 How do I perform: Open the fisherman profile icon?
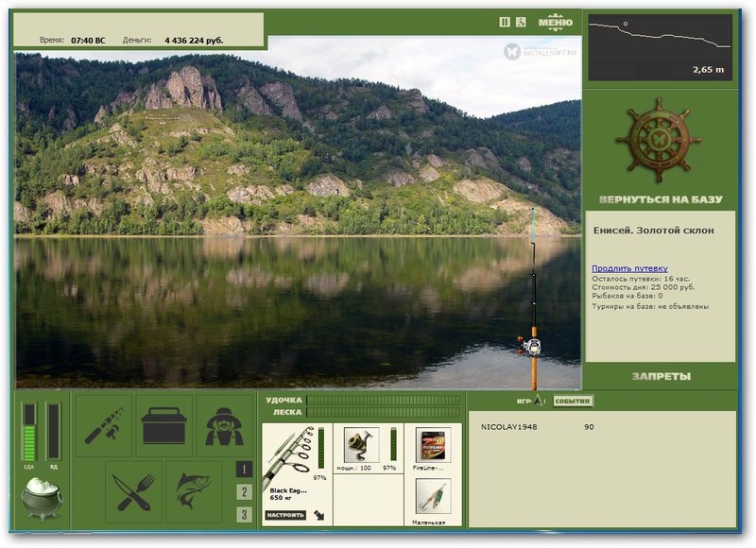(224, 425)
